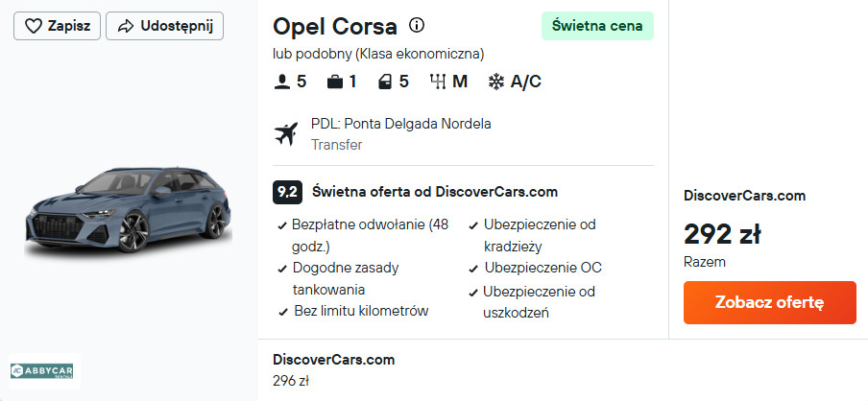Click the manual gearbox icon
This screenshot has width=868, height=401.
pyautogui.click(x=438, y=82)
